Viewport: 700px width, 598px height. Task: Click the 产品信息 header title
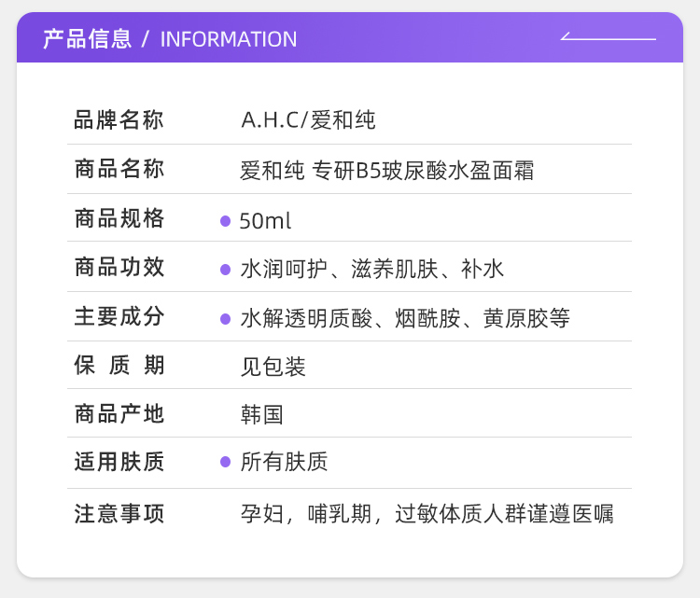tap(87, 39)
